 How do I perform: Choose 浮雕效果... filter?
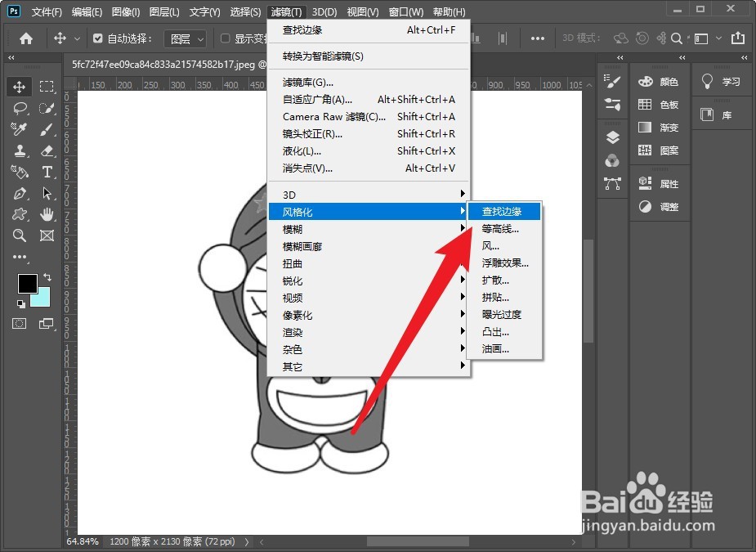click(505, 263)
